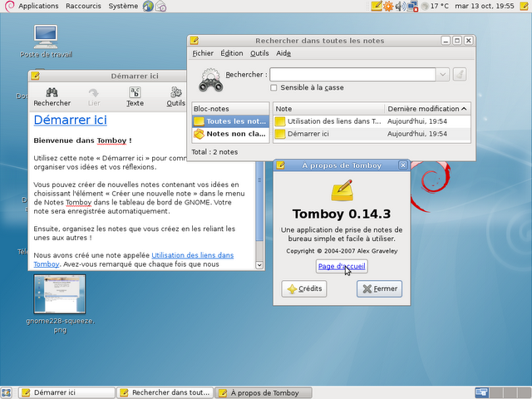Click the show desktop button in bottom panel
The image size is (532, 399).
click(6, 392)
